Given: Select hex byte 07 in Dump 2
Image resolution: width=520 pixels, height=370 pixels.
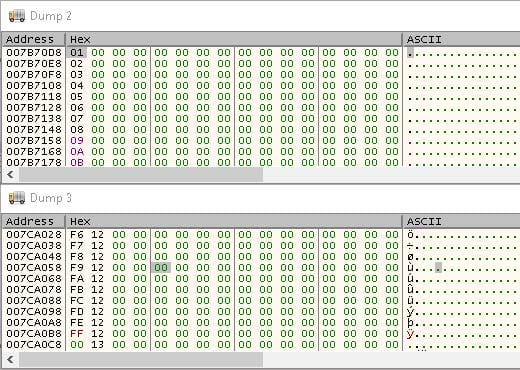Looking at the screenshot, I should point(77,119).
